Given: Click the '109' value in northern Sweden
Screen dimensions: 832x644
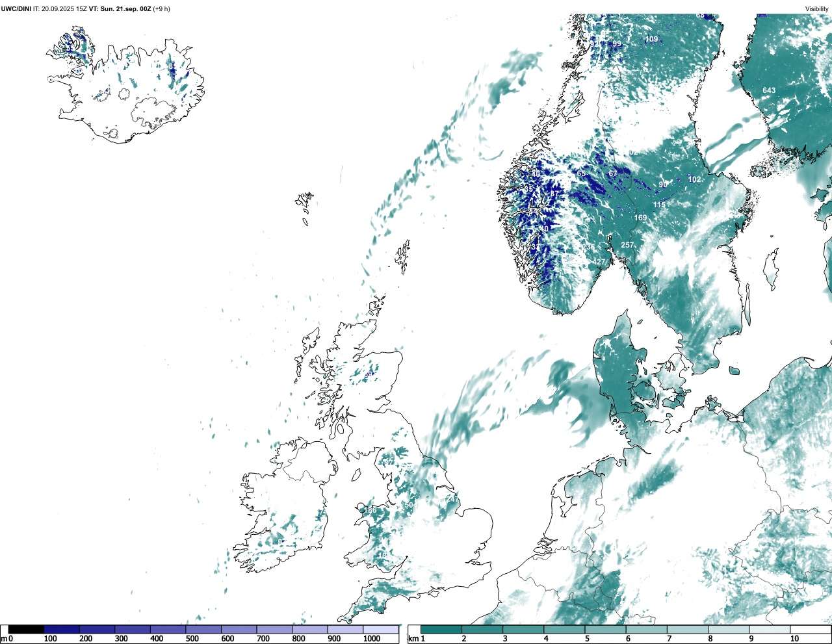Looking at the screenshot, I should click(x=651, y=39).
